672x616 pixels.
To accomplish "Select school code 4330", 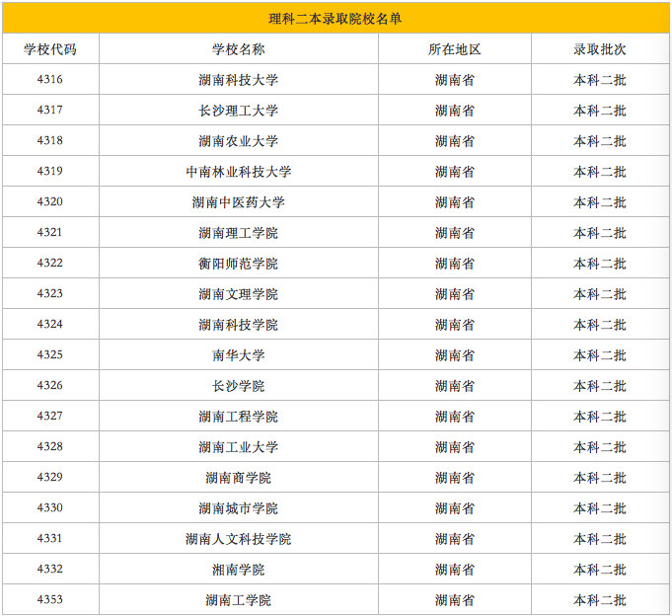I will click(x=50, y=507).
